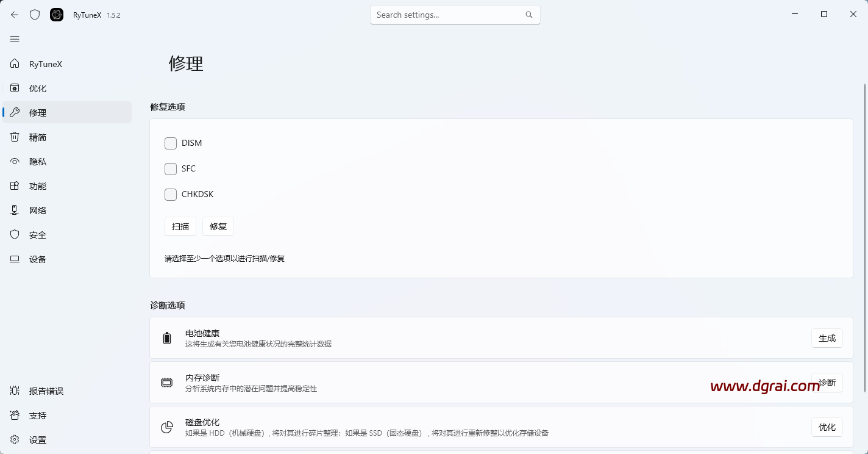This screenshot has width=868, height=454.
Task: Enable the DISM checkbox
Action: 171,143
